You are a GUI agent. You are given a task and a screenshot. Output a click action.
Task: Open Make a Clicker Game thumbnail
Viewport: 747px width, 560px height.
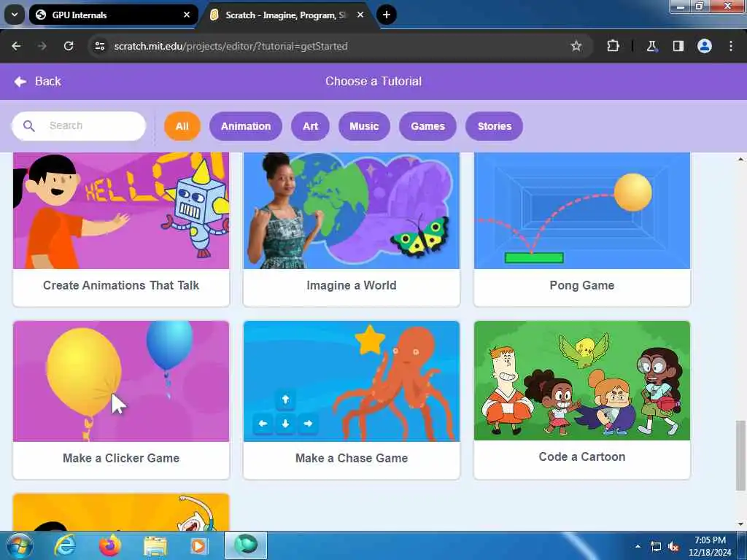click(121, 381)
